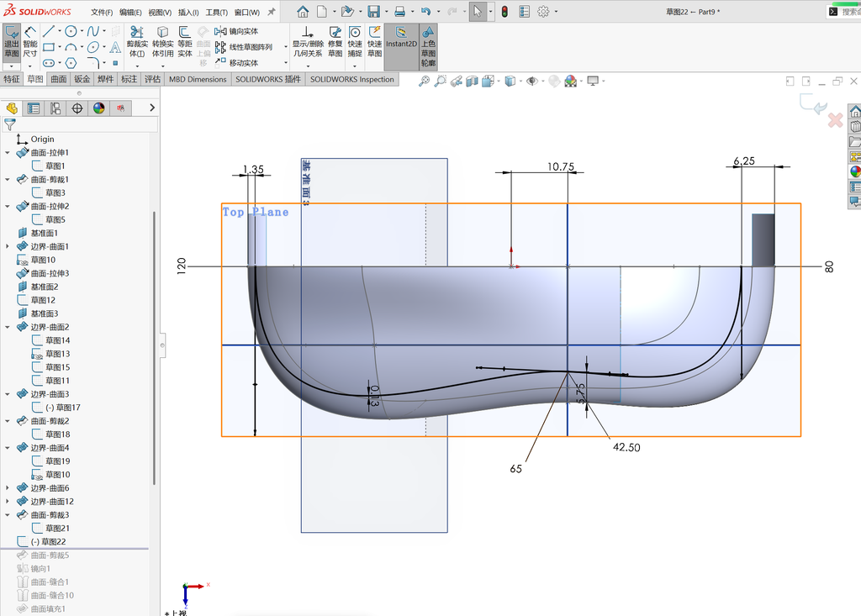
Task: Expand 边界-曲面1 feature node
Action: (7, 246)
